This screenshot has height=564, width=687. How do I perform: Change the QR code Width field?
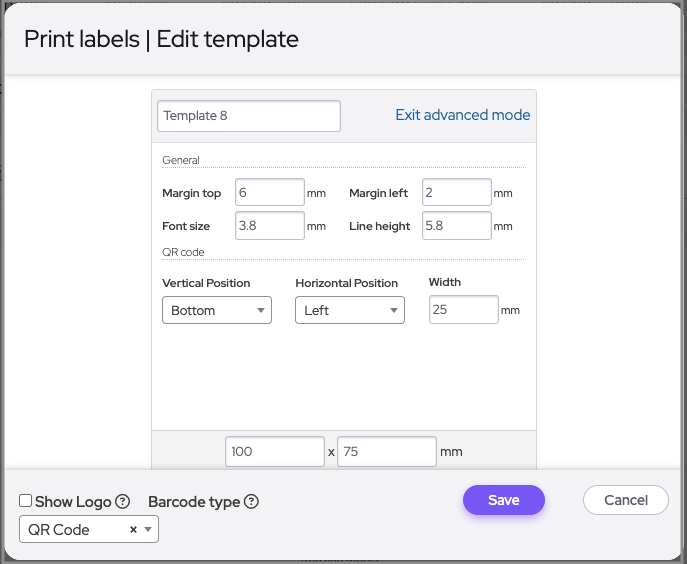(x=463, y=310)
